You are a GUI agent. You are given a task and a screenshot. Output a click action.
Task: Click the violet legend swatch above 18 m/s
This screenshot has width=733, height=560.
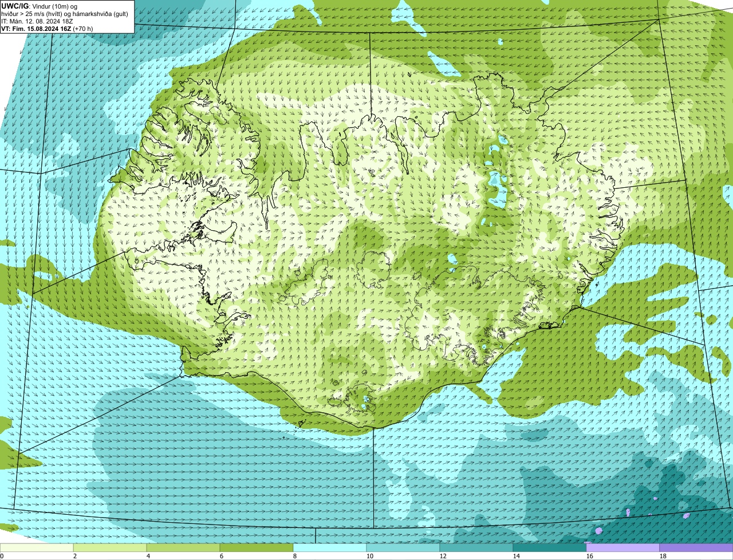[x=696, y=548]
